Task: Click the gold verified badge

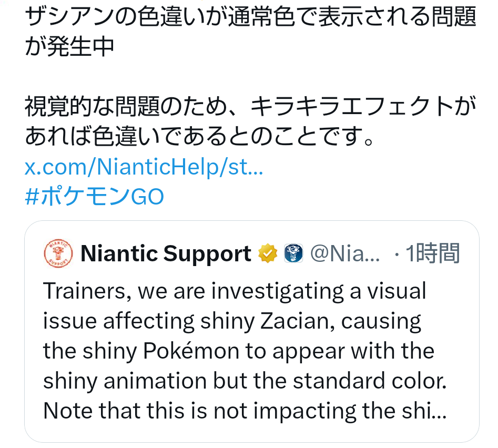Action: 268,254
